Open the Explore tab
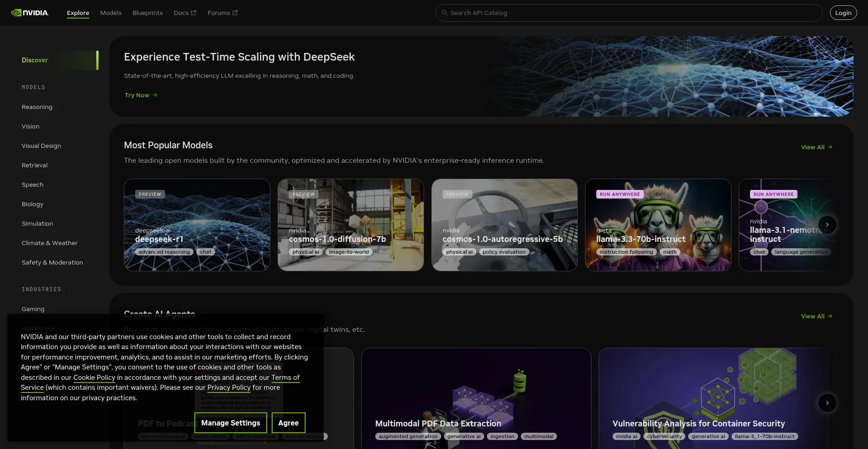Image resolution: width=868 pixels, height=449 pixels. point(78,13)
